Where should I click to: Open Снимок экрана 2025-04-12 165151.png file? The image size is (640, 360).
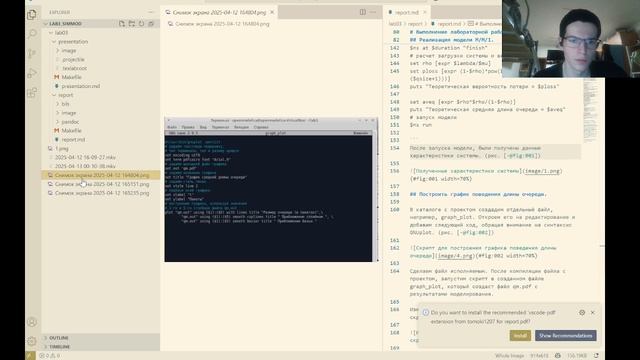100,184
